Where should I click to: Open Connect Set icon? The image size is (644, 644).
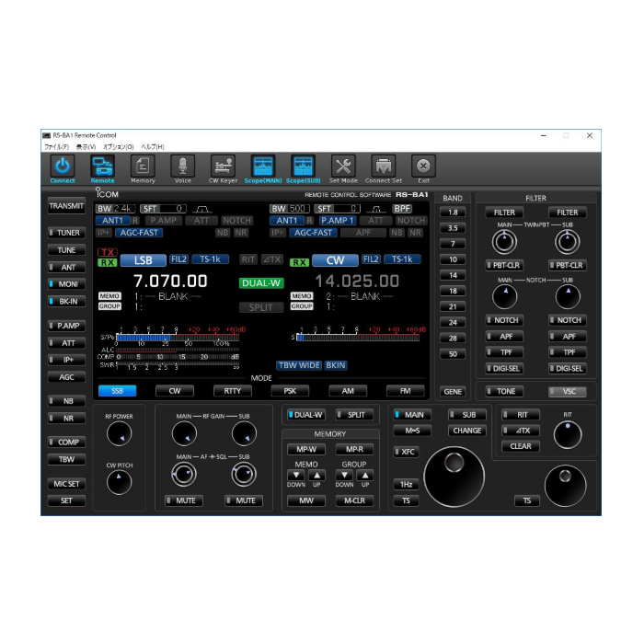pos(383,167)
